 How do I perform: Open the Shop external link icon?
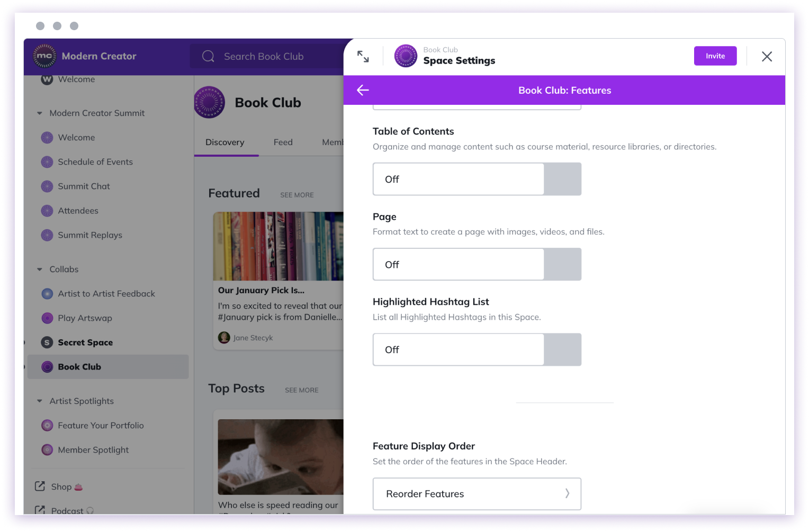point(40,486)
